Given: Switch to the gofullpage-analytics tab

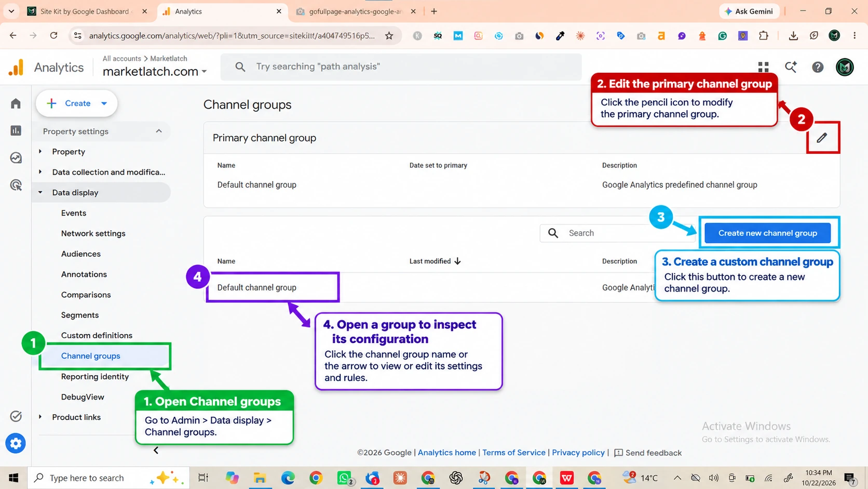Looking at the screenshot, I should [x=357, y=11].
